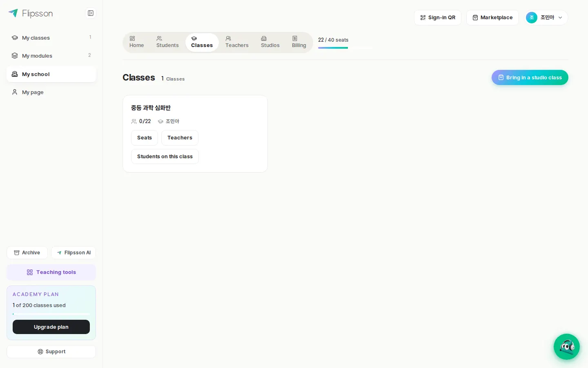This screenshot has width=588, height=368.
Task: Open the Teachers tab
Action: coord(237,42)
